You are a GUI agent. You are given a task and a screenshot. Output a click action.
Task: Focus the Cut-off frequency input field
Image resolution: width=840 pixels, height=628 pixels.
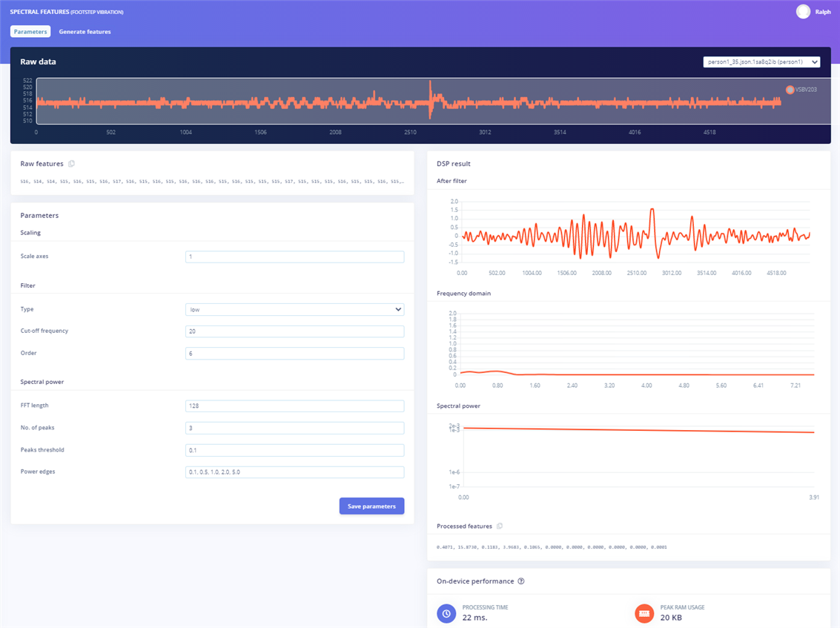tap(294, 331)
